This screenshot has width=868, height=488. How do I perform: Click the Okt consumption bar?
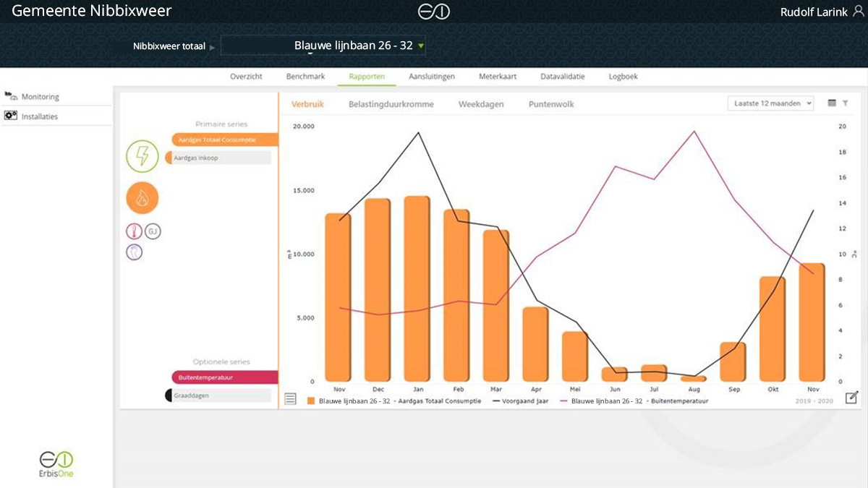(x=773, y=329)
